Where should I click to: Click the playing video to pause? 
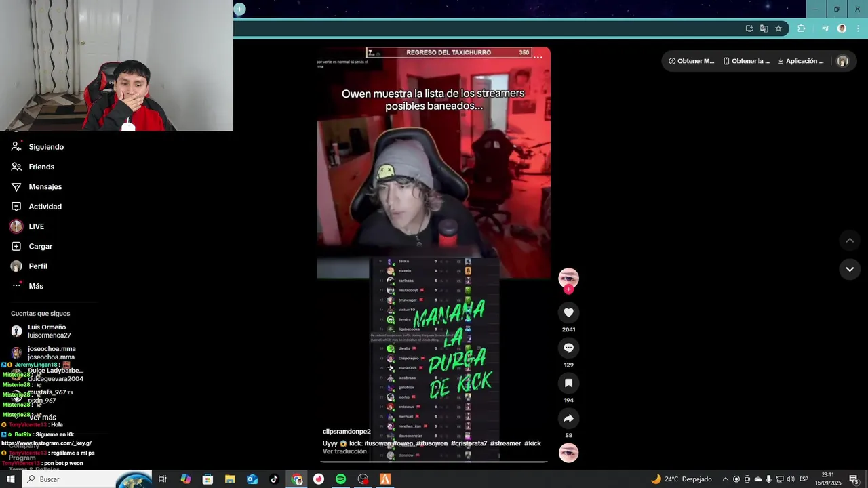[x=434, y=254]
